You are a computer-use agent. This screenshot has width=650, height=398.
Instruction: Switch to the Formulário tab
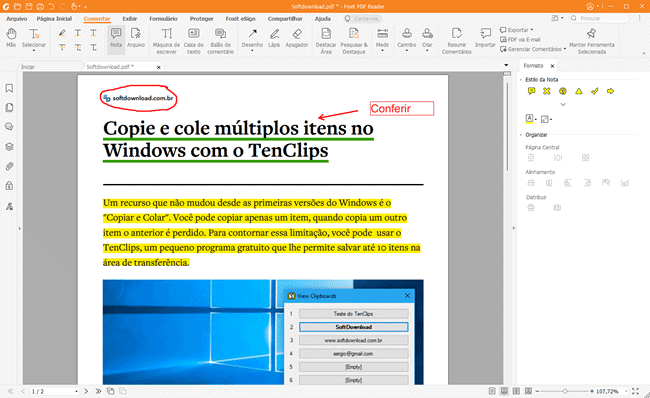(163, 19)
